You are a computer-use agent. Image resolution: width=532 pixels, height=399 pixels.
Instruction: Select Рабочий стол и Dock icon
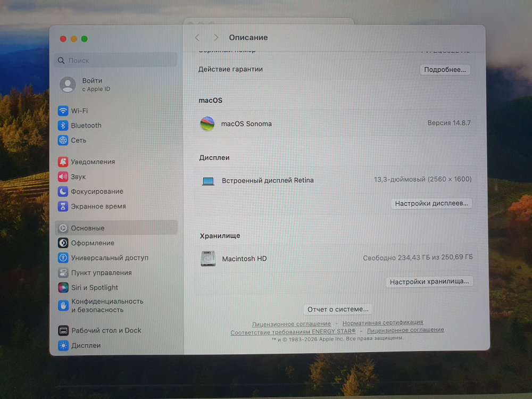tap(63, 330)
